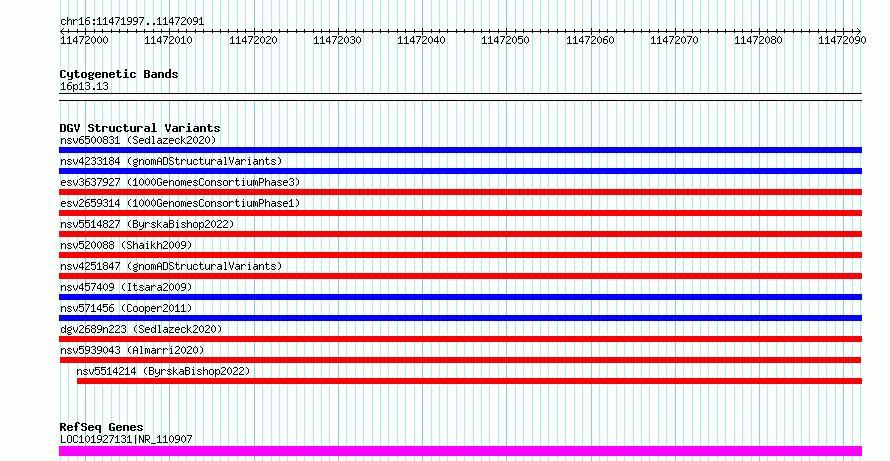Click the esv2659314 (1000GenomesConsortiumPhase1) label
The height and width of the screenshot is (461, 890).
[180, 203]
